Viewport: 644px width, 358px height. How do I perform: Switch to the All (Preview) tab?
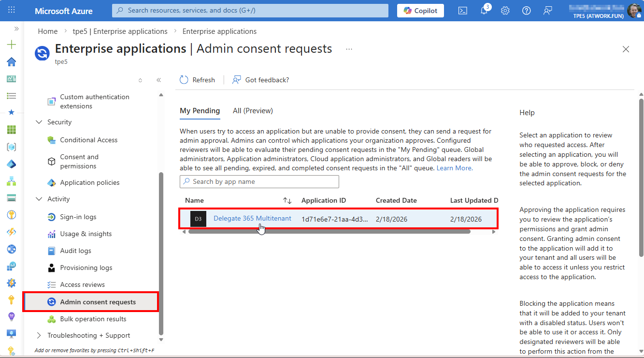pyautogui.click(x=253, y=111)
